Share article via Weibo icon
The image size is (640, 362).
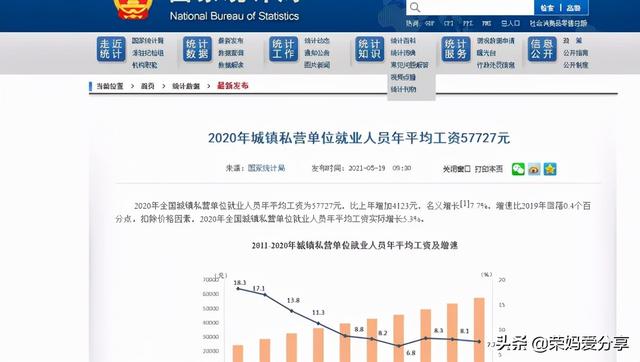coord(534,169)
